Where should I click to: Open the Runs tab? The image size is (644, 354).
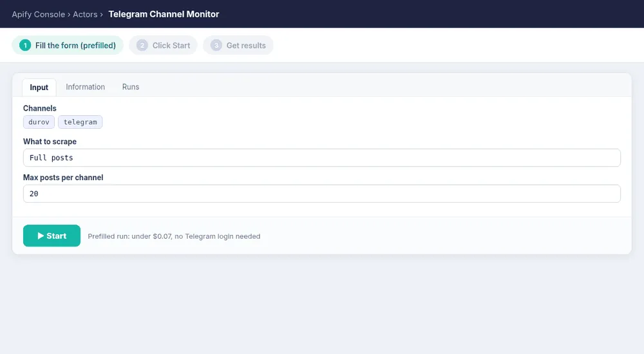[131, 87]
